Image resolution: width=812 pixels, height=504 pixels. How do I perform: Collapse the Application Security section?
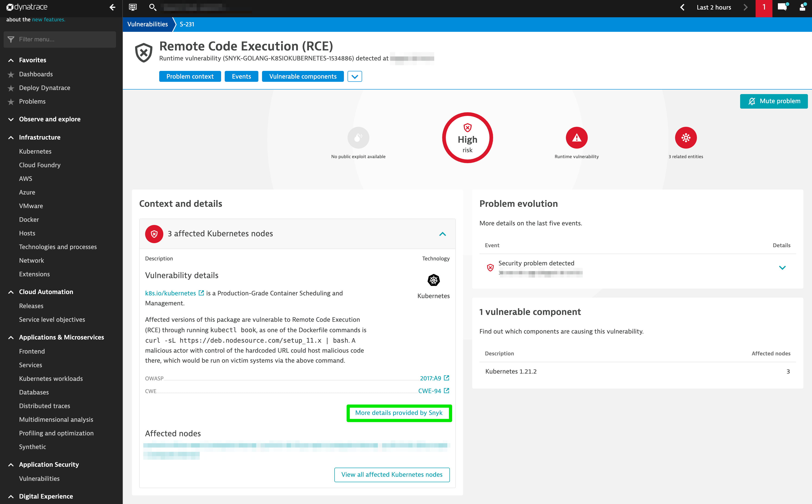coord(11,465)
